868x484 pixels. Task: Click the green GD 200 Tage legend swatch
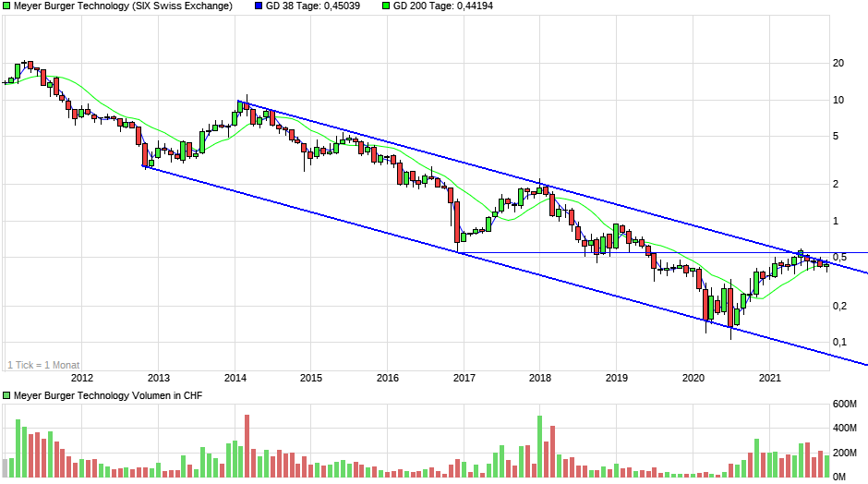click(386, 6)
